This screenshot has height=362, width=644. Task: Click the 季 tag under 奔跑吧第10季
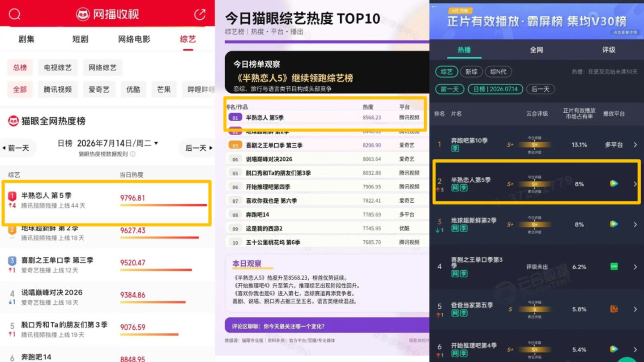(455, 149)
